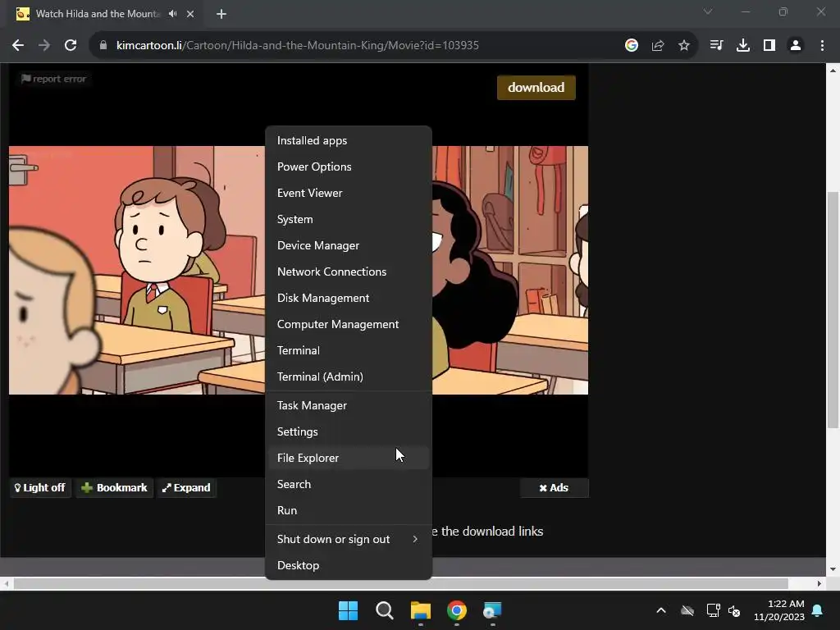Click vertical page scrollbar thumb

click(833, 309)
